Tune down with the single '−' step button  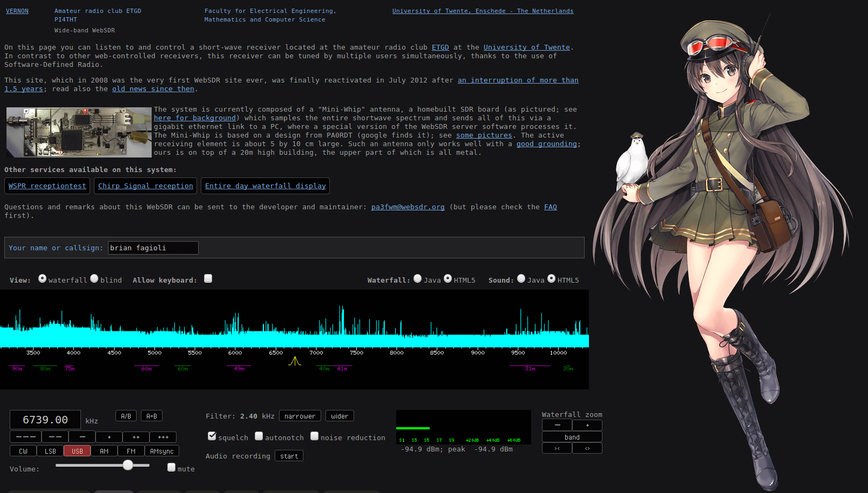(82, 437)
